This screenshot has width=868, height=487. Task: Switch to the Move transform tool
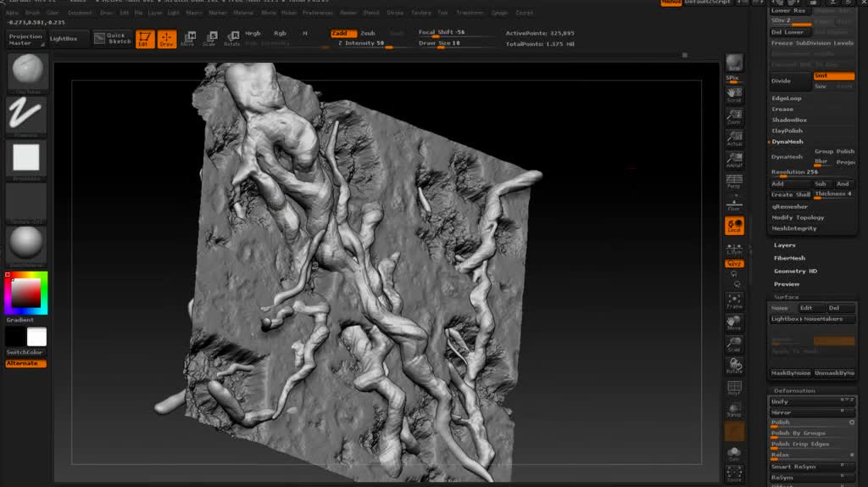(x=188, y=38)
